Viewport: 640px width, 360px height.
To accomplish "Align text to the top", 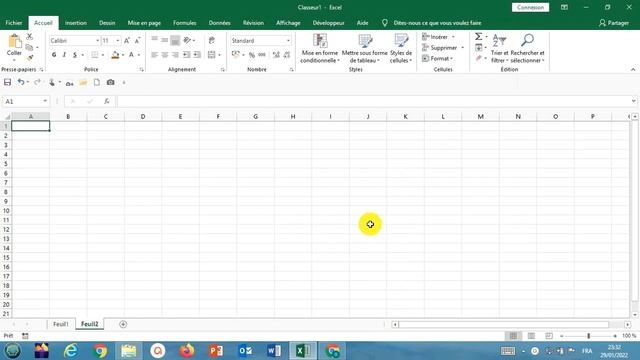I will point(155,40).
